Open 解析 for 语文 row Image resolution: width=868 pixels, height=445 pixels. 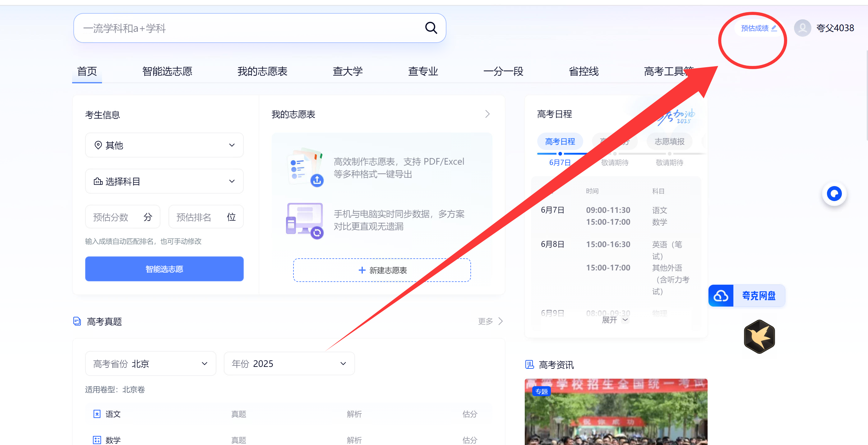click(x=354, y=414)
